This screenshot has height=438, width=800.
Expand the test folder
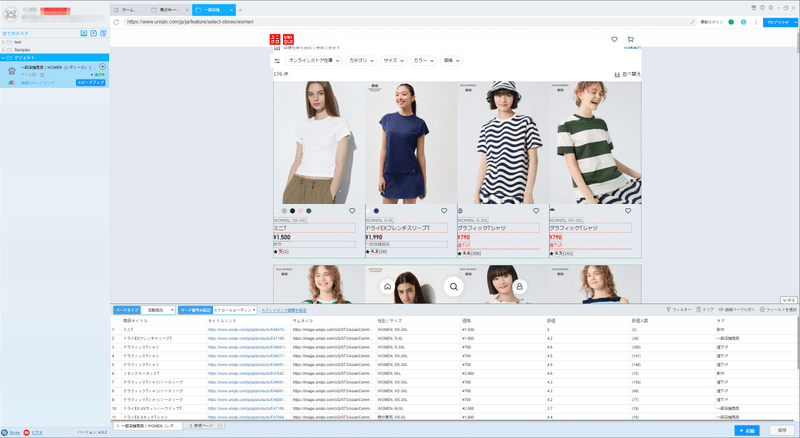(3, 42)
